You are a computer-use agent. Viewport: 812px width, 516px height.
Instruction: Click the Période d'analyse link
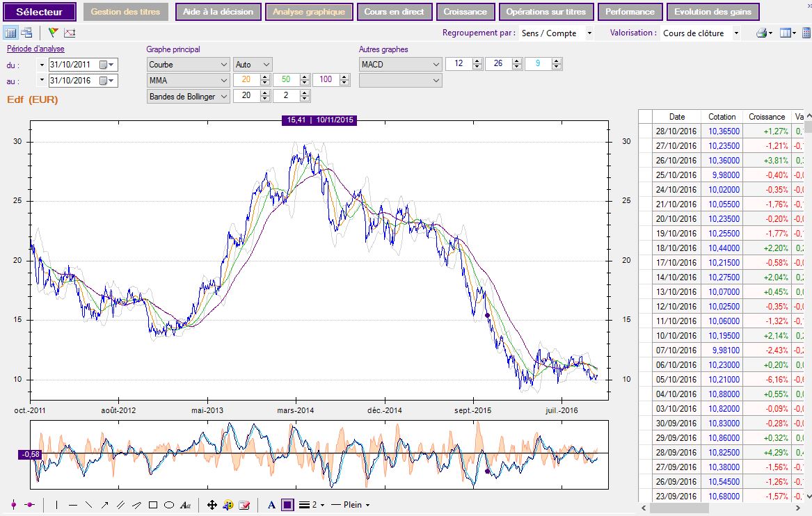point(35,49)
